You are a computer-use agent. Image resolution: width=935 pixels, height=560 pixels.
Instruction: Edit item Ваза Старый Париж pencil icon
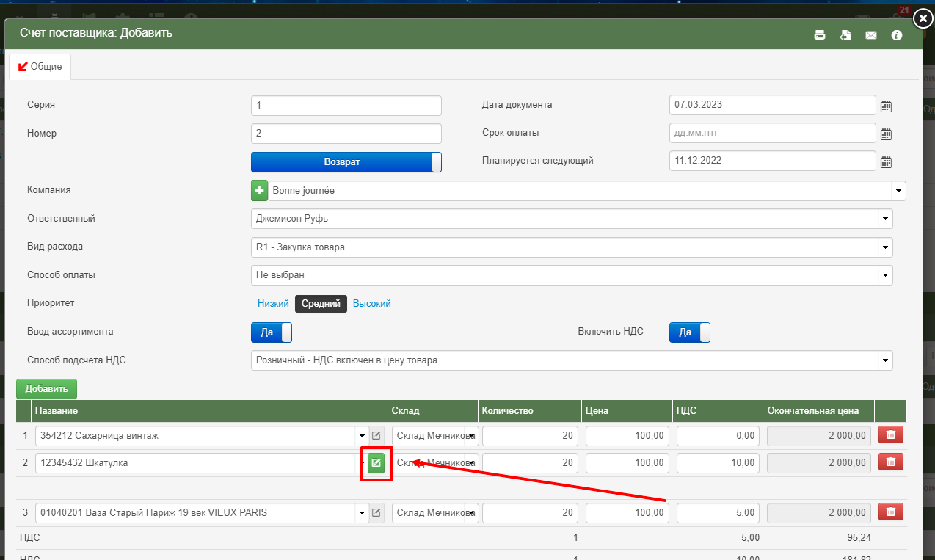click(x=376, y=512)
